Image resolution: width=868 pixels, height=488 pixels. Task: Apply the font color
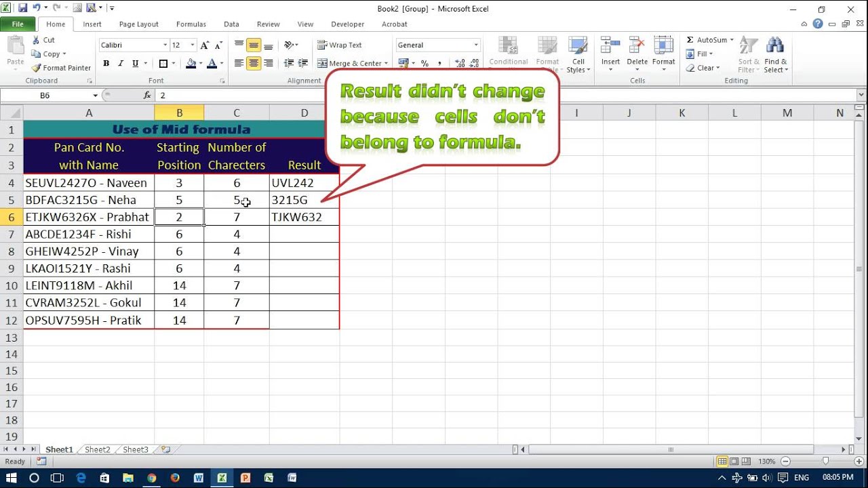212,64
